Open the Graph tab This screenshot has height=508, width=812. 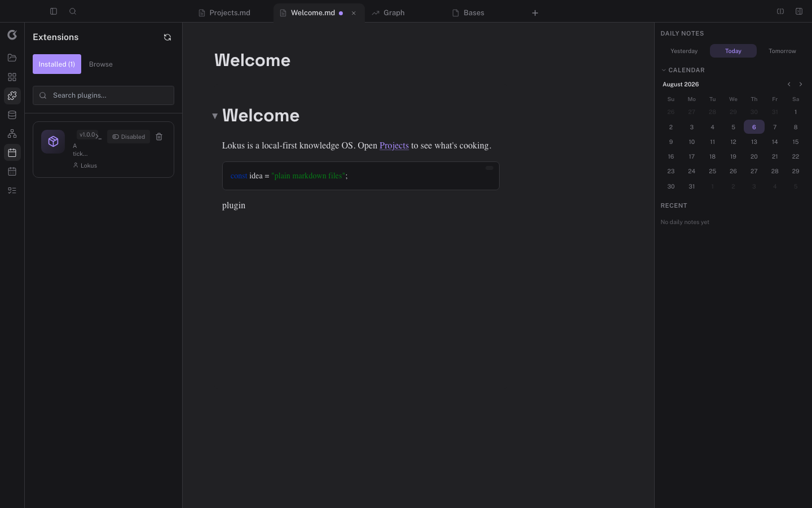394,12
